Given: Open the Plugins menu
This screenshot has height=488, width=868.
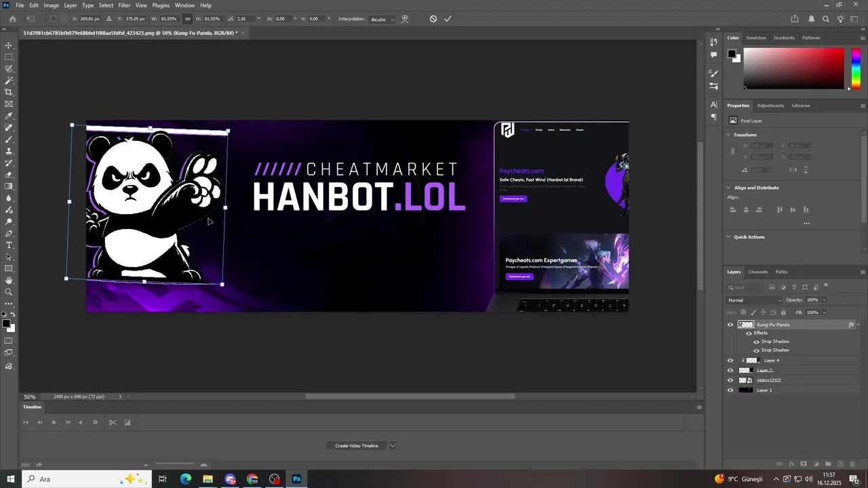Looking at the screenshot, I should 161,5.
